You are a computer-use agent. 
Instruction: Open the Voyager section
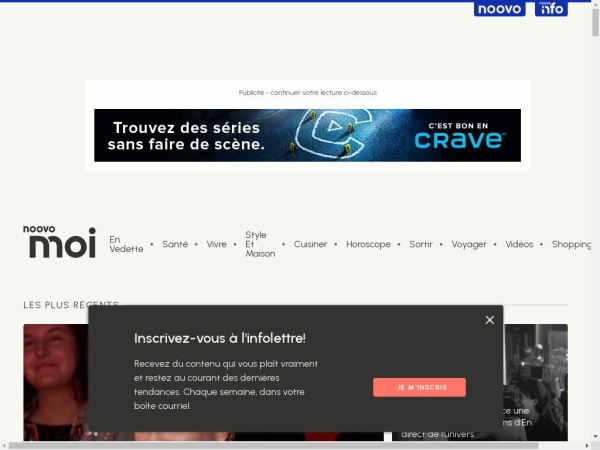point(469,244)
